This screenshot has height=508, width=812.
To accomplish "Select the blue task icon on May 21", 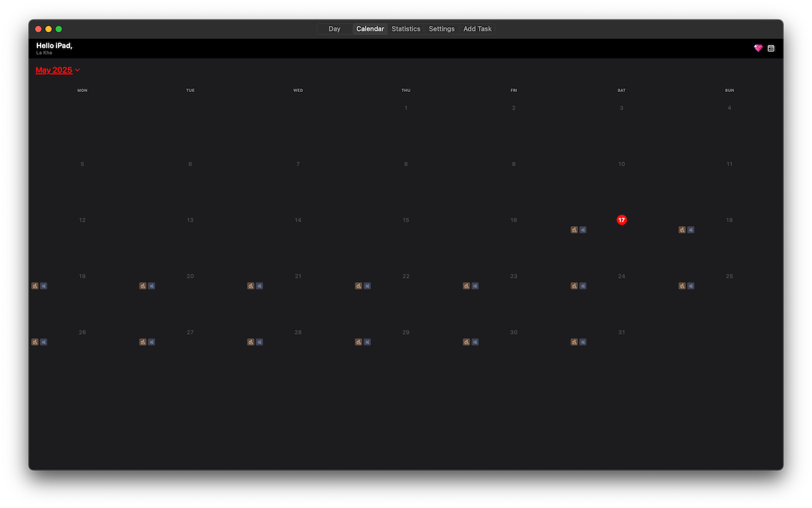I will (x=259, y=286).
